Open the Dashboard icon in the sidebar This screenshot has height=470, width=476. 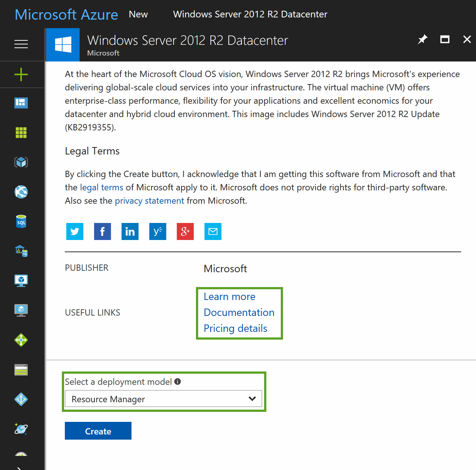tap(21, 103)
